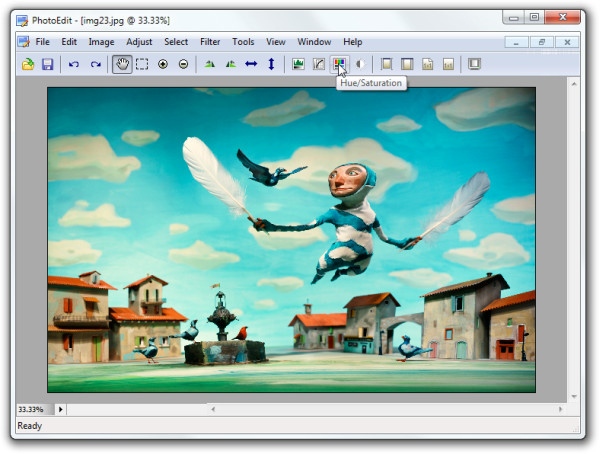The height and width of the screenshot is (454, 600).
Task: Select the rectangular marquee selection tool
Action: [x=142, y=64]
